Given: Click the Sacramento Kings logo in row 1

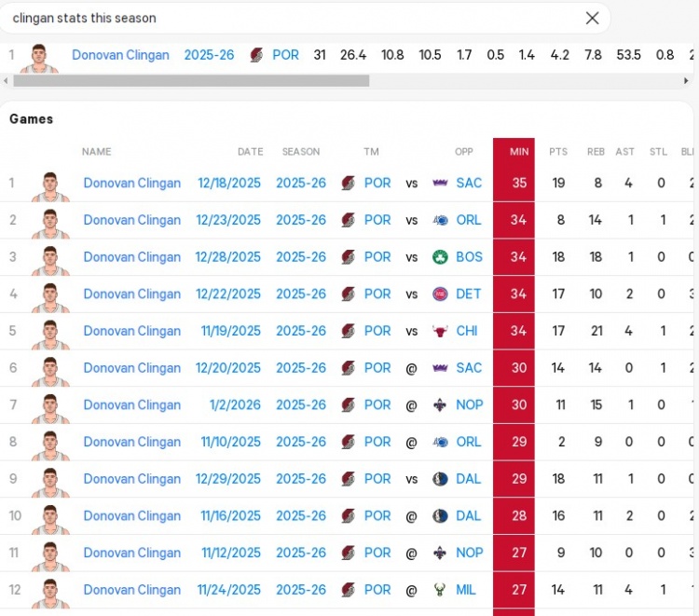Looking at the screenshot, I should 441,184.
